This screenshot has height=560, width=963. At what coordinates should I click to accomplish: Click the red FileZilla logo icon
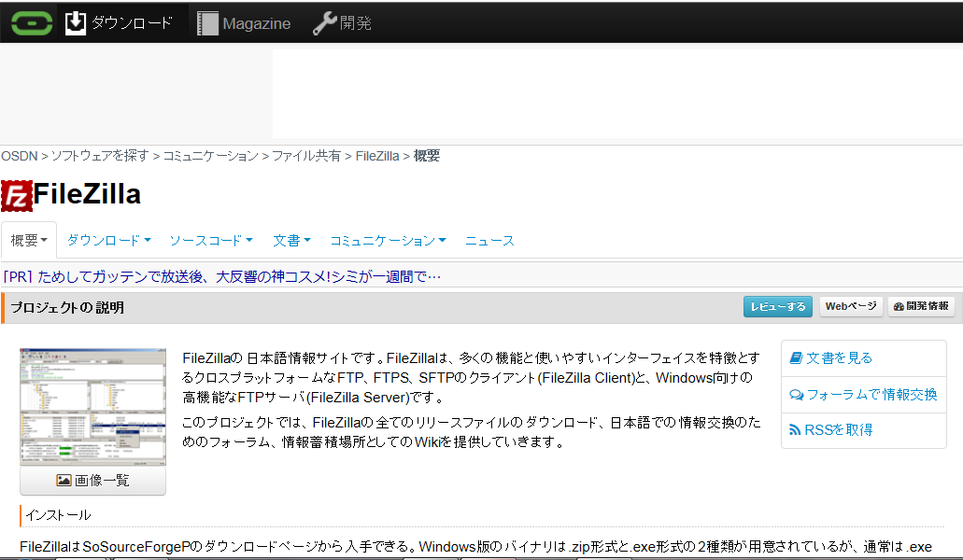point(17,194)
